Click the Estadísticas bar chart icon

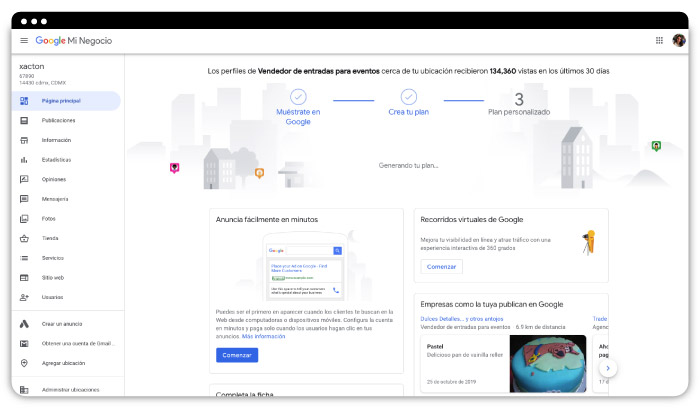click(24, 160)
